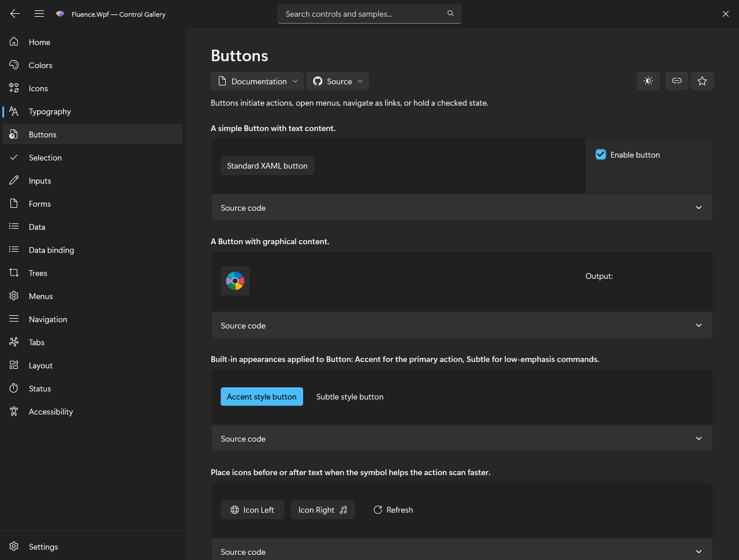Click the Menus gear icon
Image resolution: width=739 pixels, height=560 pixels.
tap(14, 296)
